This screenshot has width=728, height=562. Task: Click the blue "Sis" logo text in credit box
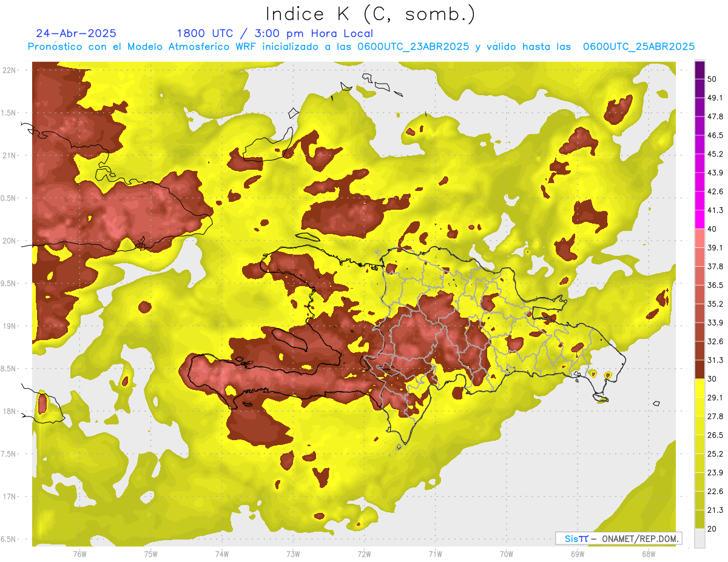point(571,538)
